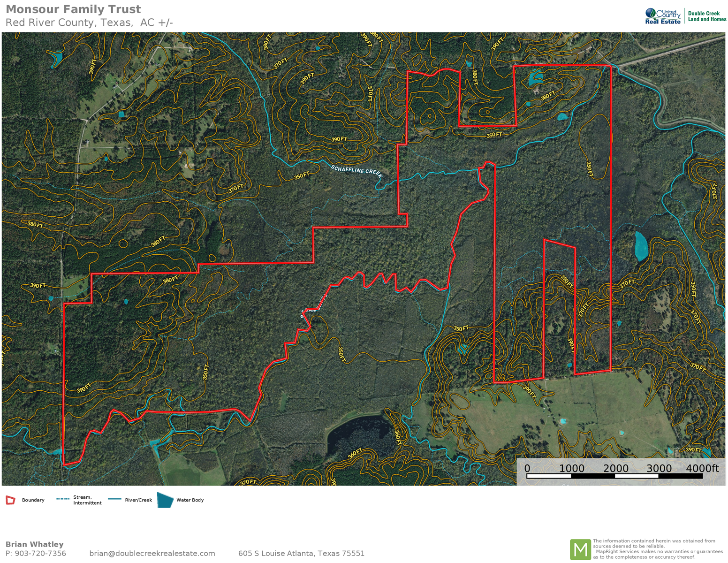Select the Monsour Family Trust title
728x563 pixels.
(73, 9)
